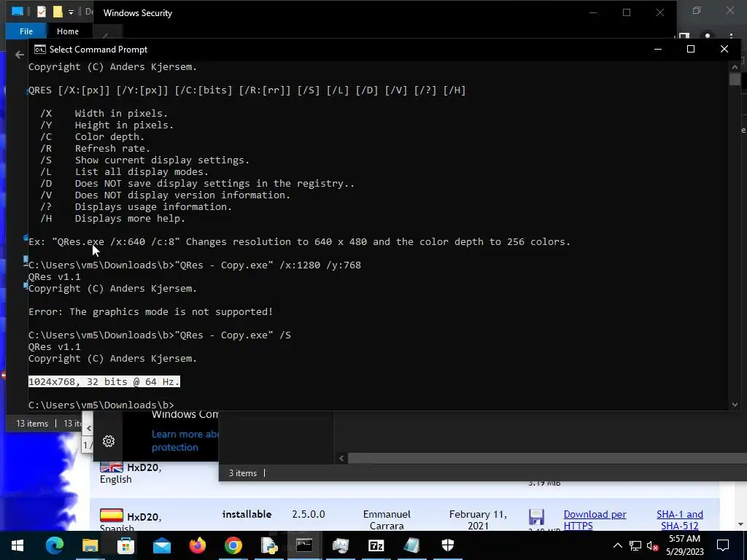Open the 'SHA-1 and SHA-512' checksum link
Image resolution: width=747 pixels, height=560 pixels.
click(x=680, y=520)
